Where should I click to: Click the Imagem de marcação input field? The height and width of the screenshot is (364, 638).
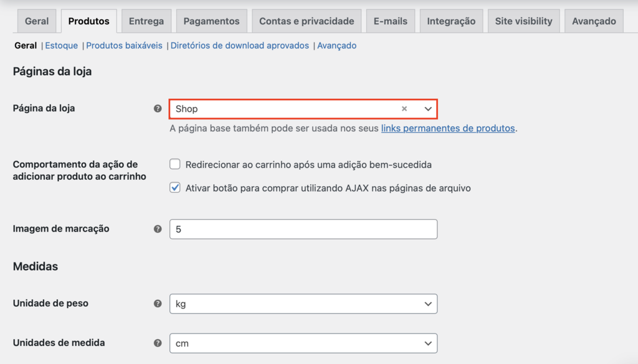303,228
